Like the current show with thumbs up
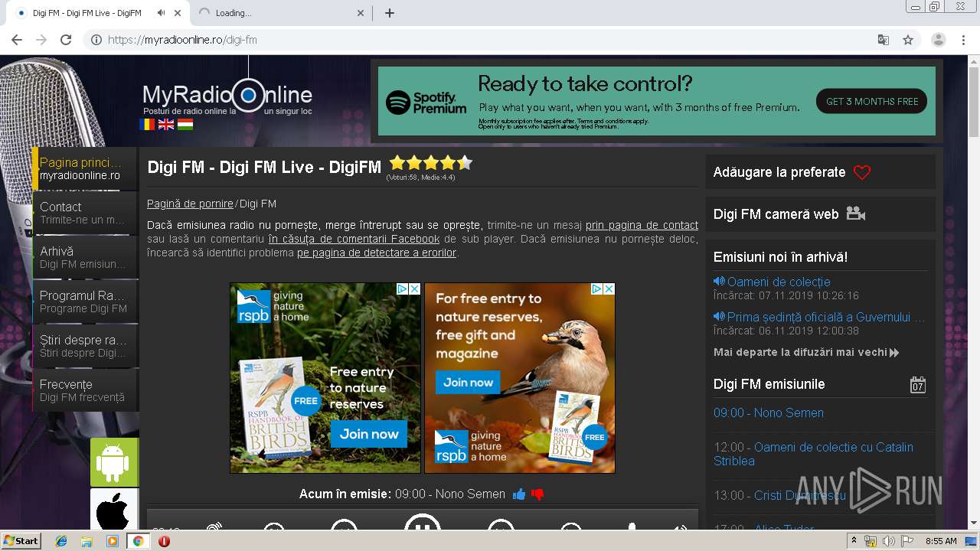980x551 pixels. click(519, 494)
